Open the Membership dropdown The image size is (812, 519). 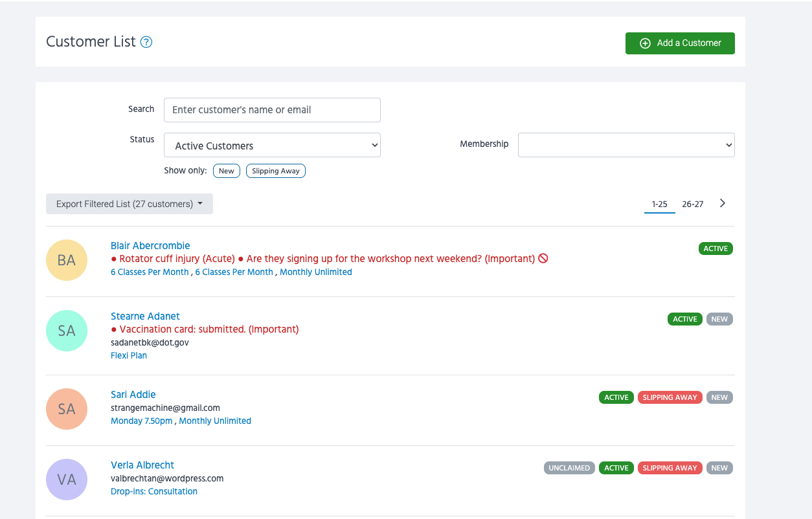(x=626, y=145)
